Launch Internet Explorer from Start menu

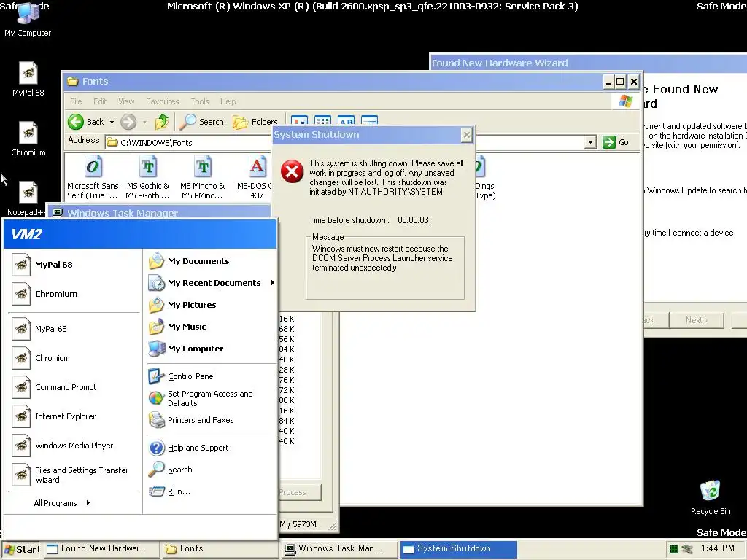point(74,416)
